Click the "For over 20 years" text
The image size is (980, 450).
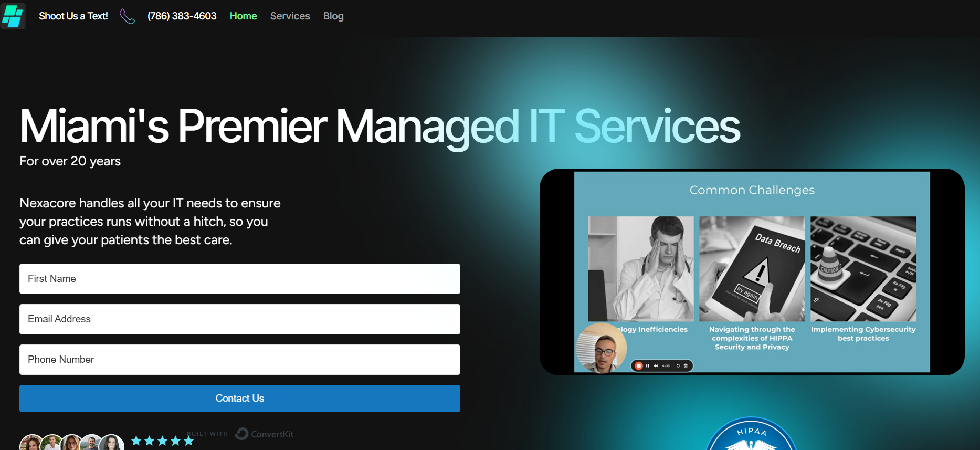[70, 161]
